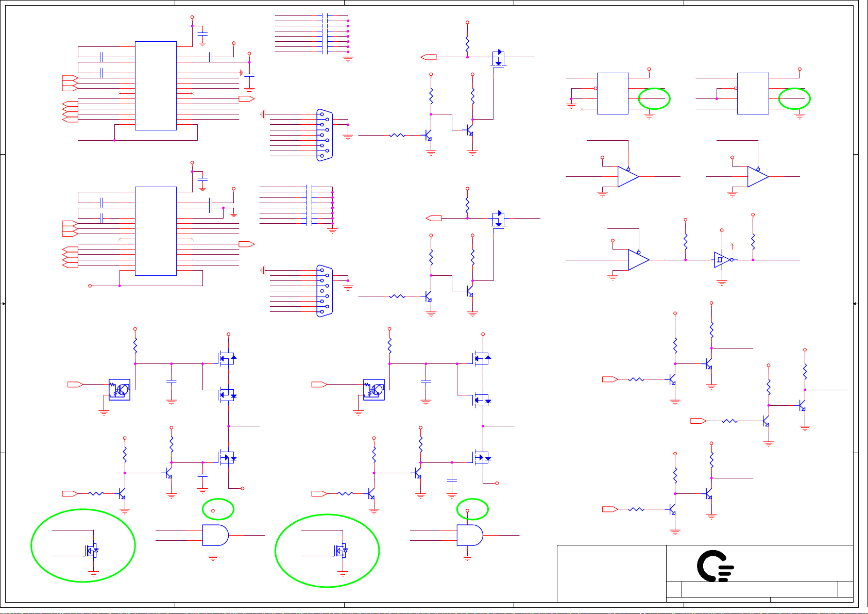Select the upper DB9 connector symbol
This screenshot has width=868, height=614.
pos(325,135)
